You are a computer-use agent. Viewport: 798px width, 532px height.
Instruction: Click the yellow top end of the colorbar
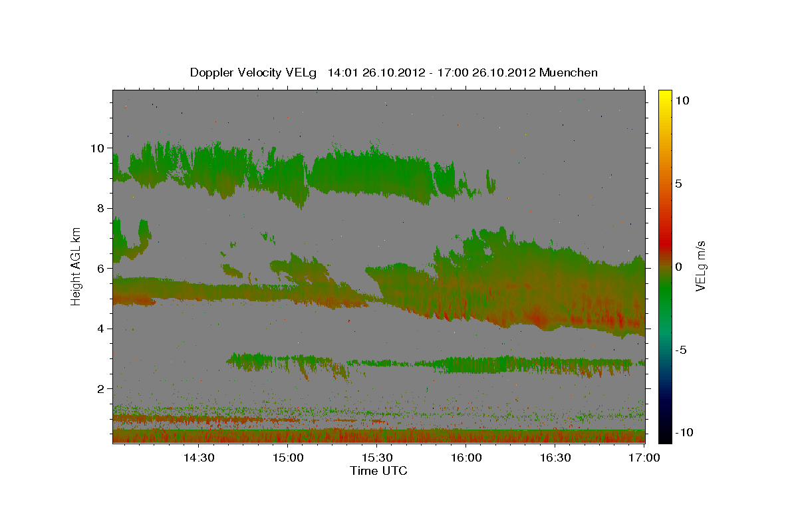click(665, 94)
